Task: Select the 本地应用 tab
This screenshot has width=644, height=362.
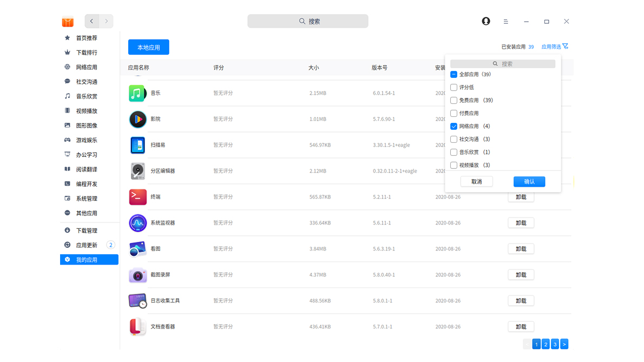Action: coord(149,47)
